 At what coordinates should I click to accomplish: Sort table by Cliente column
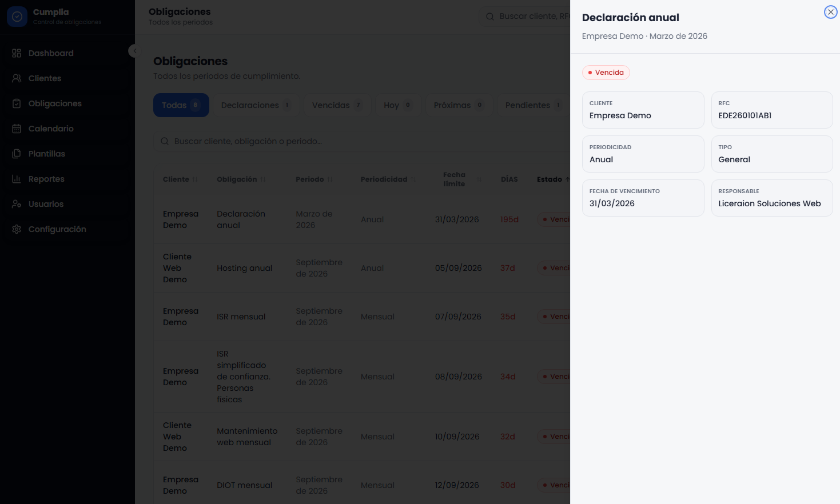tap(180, 179)
